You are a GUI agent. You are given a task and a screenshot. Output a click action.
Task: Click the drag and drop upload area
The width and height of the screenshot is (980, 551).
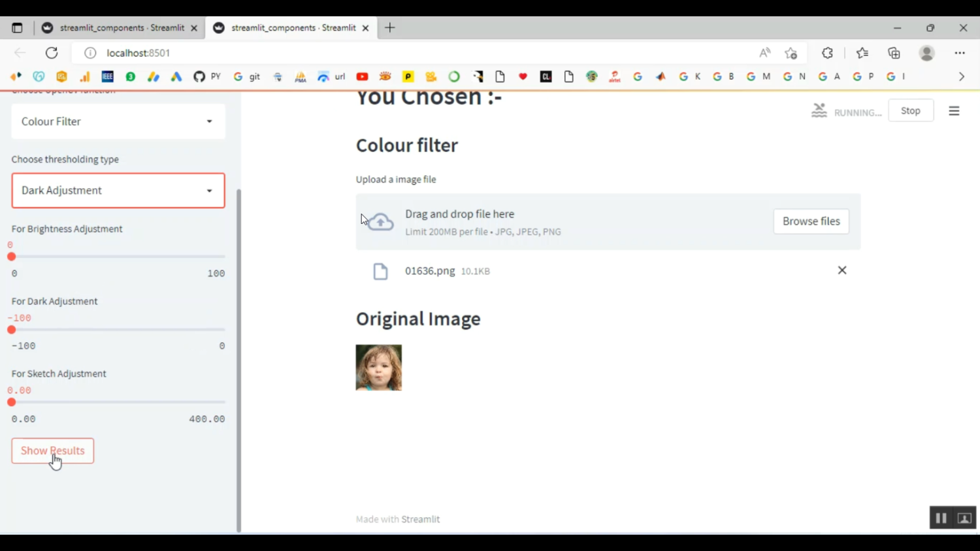tap(608, 222)
